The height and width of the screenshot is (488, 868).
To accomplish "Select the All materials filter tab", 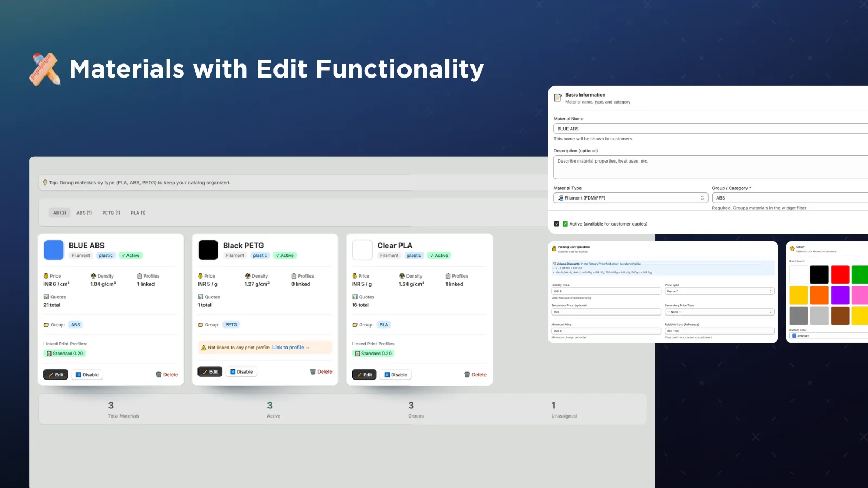I will click(59, 213).
